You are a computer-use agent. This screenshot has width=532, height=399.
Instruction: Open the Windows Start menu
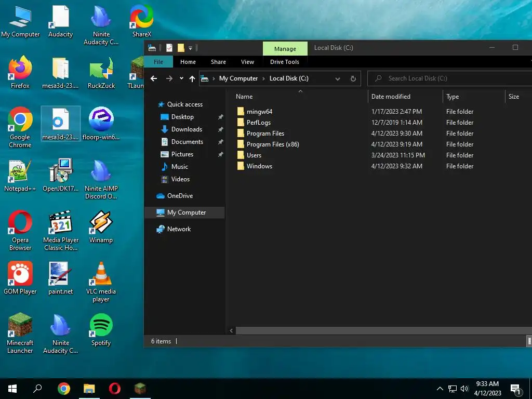(12, 389)
